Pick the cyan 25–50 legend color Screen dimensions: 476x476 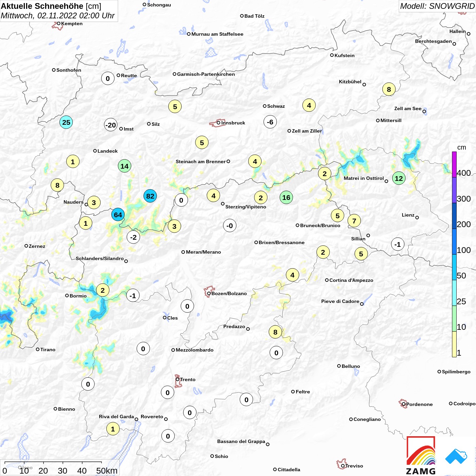(x=454, y=293)
